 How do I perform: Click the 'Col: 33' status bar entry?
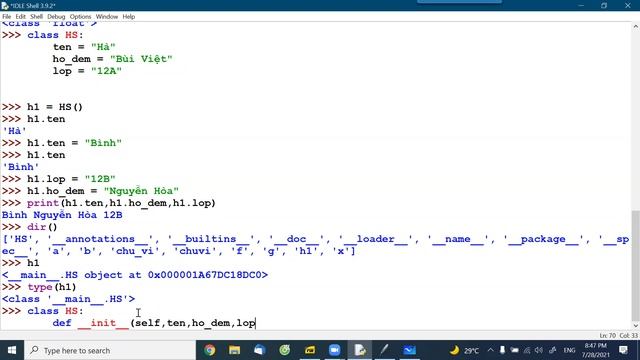pyautogui.click(x=628, y=336)
